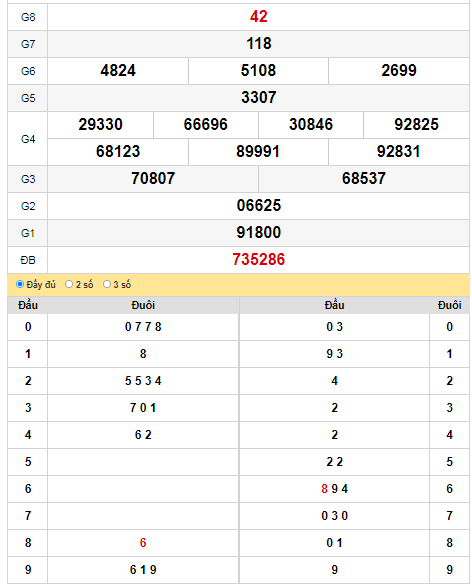Click the G7 result 118
The width and height of the screenshot is (472, 588).
coord(259,44)
